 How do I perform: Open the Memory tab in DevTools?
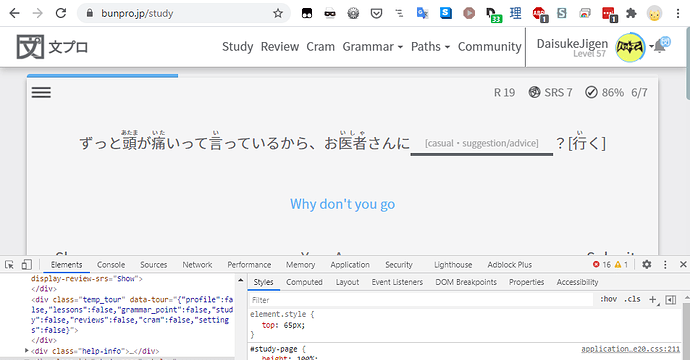point(301,264)
